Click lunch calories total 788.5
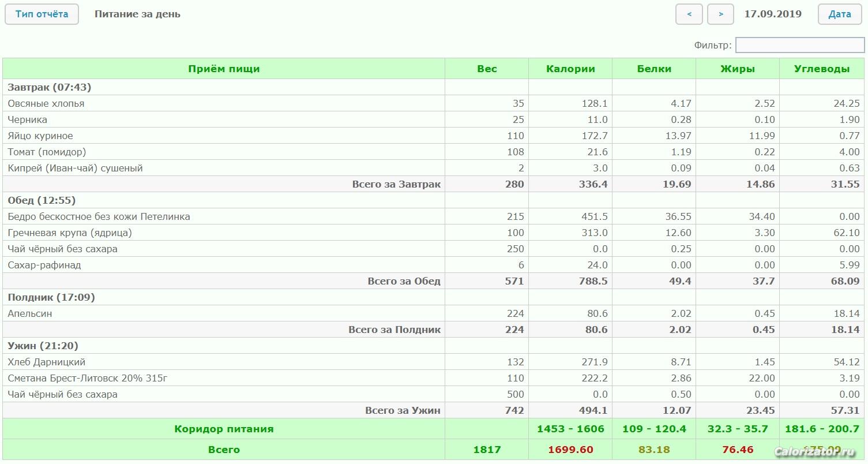 [x=593, y=281]
